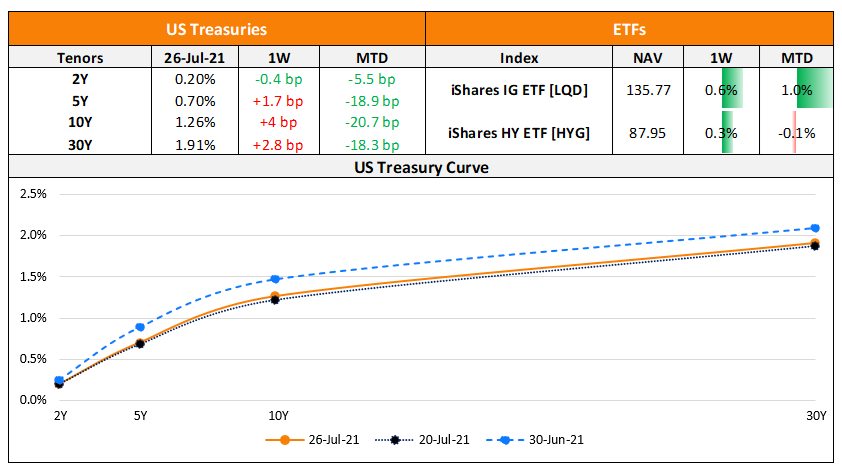Image resolution: width=842 pixels, height=475 pixels.
Task: Select the US Treasury Curve chart title
Action: click(421, 167)
